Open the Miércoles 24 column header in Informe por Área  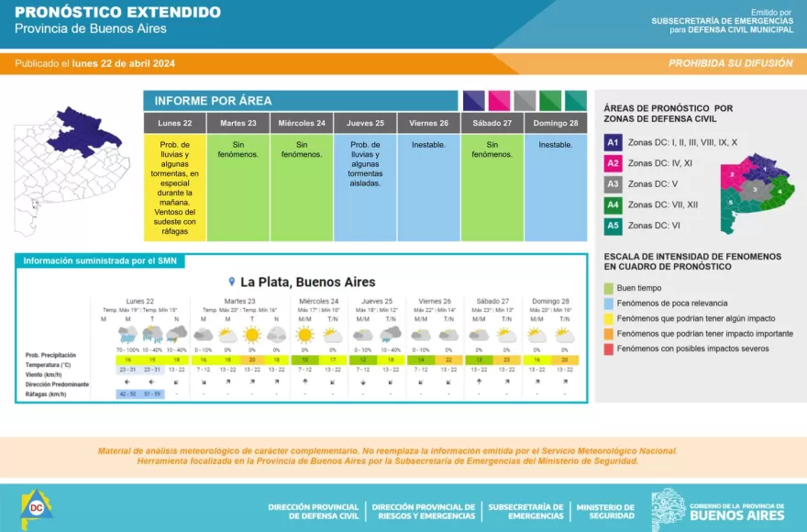(302, 123)
